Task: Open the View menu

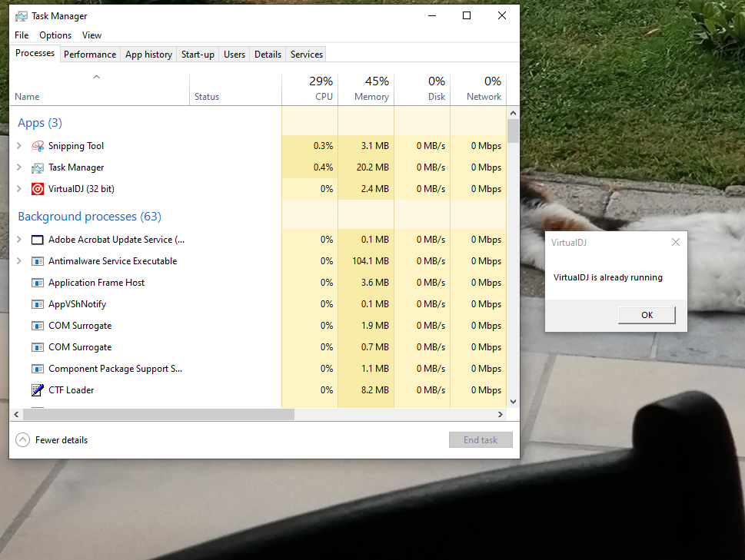Action: [91, 35]
